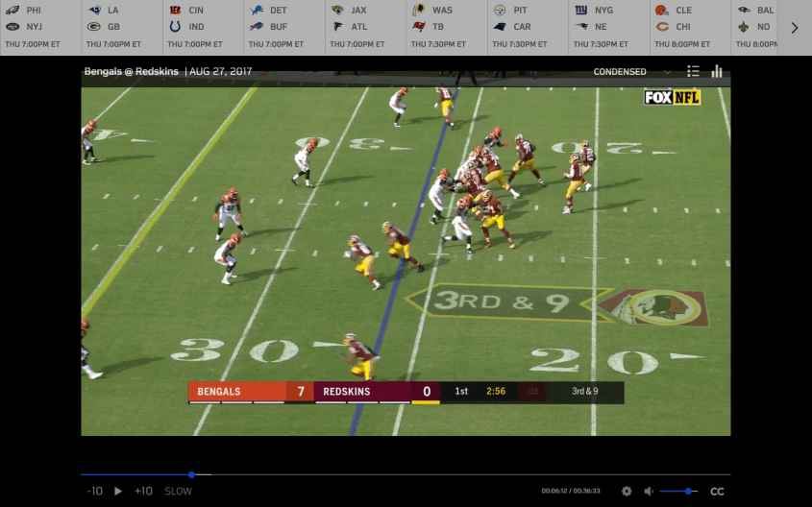The image size is (812, 507).
Task: Open the PIT vs CAR matchup
Action: tap(527, 27)
